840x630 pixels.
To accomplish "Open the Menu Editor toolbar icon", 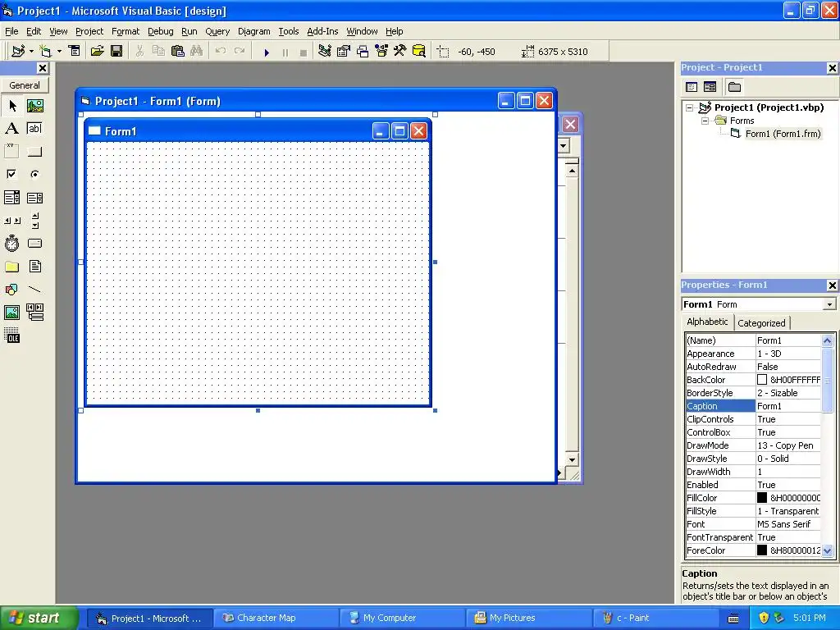I will coord(74,51).
